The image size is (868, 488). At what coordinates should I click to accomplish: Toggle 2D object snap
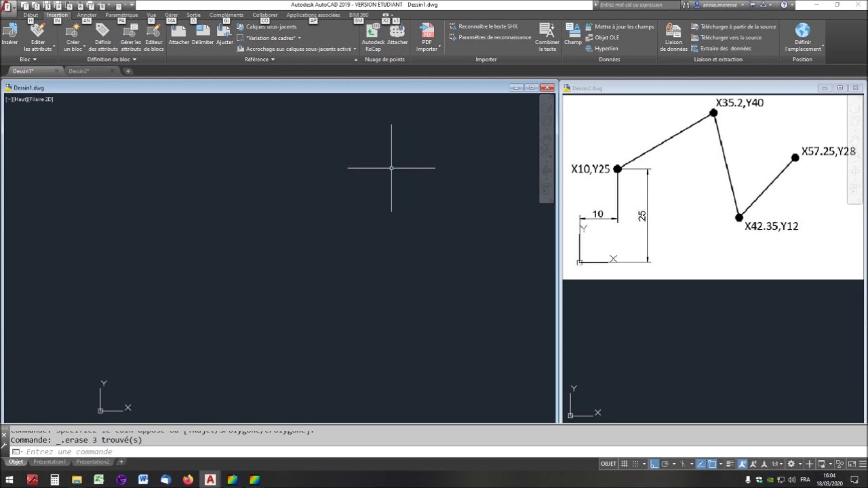(x=712, y=464)
